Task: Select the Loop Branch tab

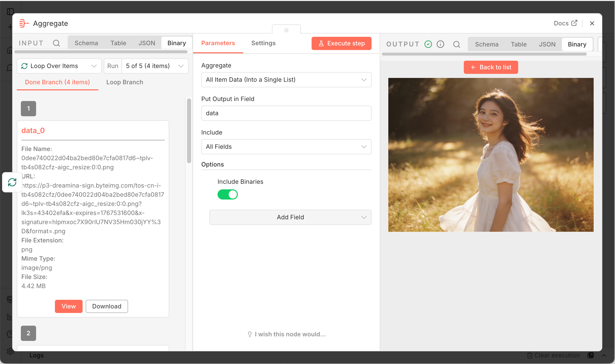Action: [x=125, y=82]
